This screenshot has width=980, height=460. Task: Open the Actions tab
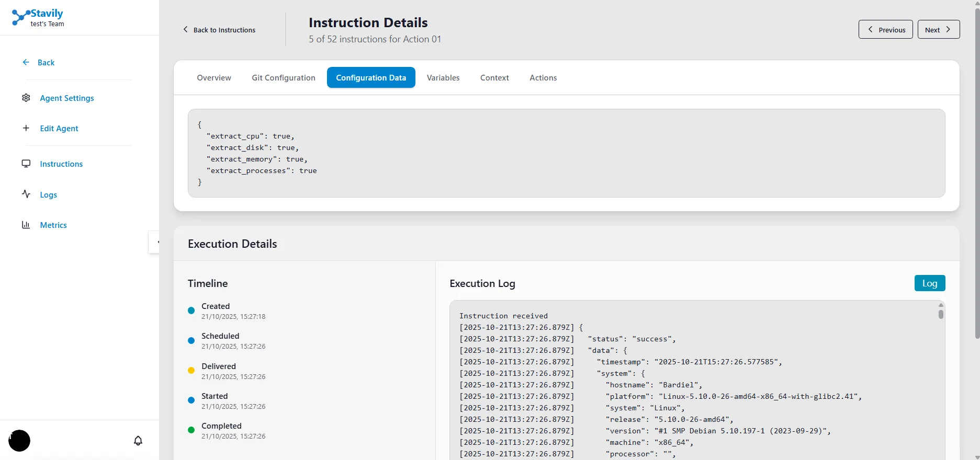543,77
